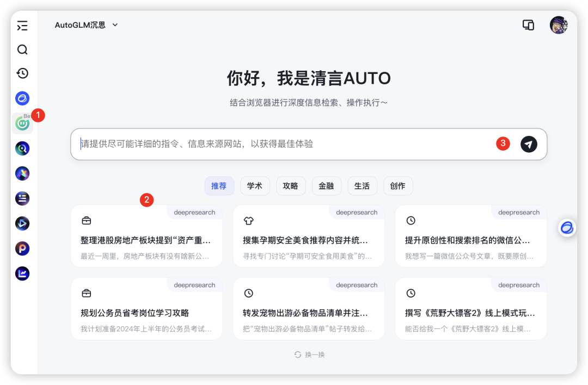
Task: Select the green Beta app icon in sidebar
Action: (x=22, y=123)
